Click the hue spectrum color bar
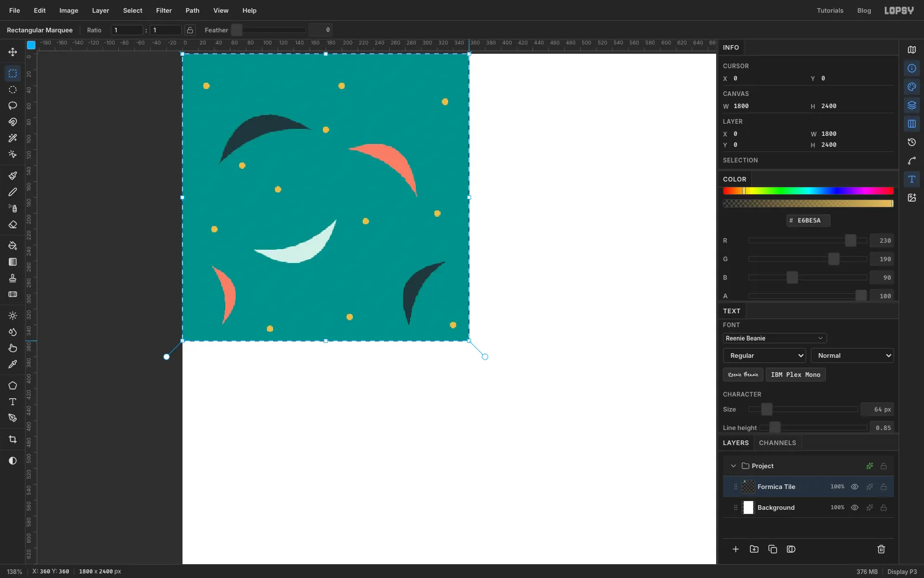 tap(808, 191)
